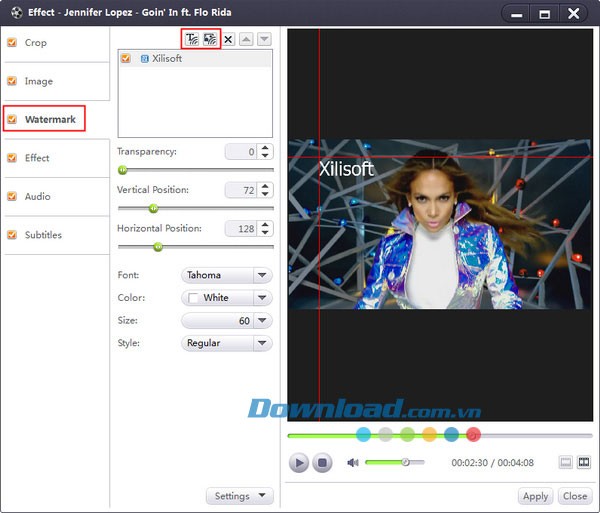
Task: Click the Horizontal Position input field
Action: click(x=241, y=229)
